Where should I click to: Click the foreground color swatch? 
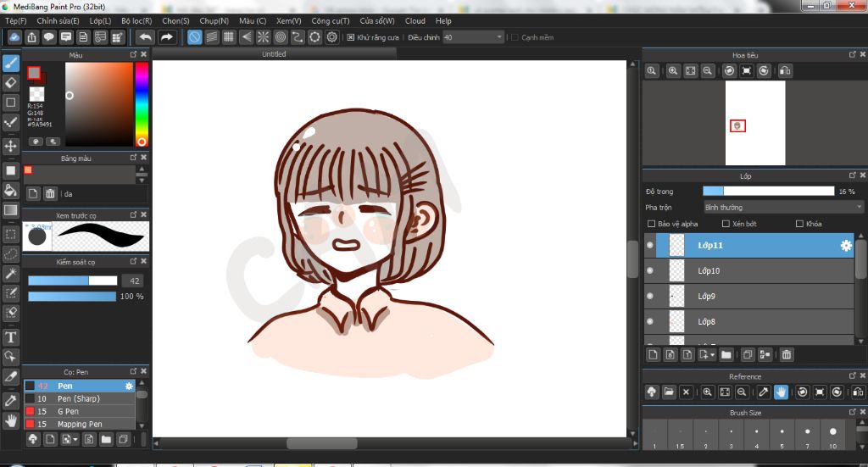pyautogui.click(x=34, y=73)
